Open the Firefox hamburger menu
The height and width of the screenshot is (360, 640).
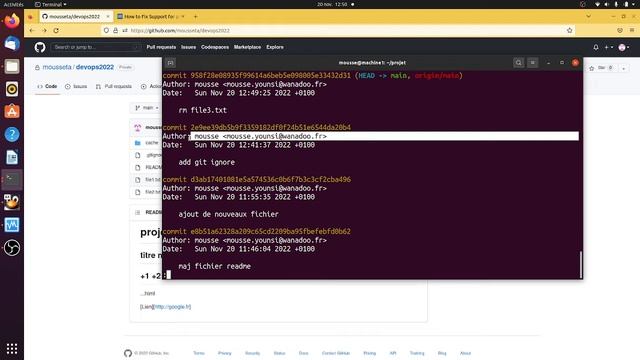[x=632, y=30]
